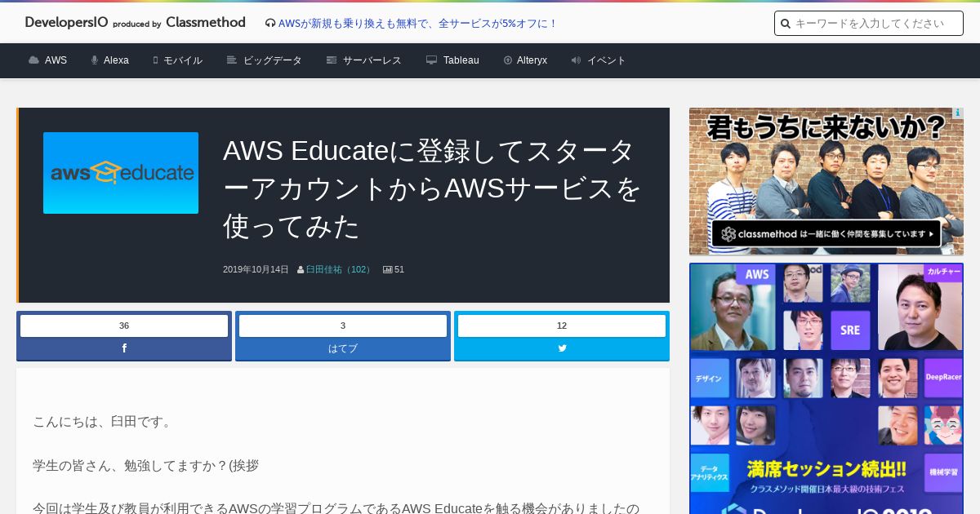Click the aws educate article thumbnail
The image size is (980, 514).
point(121,173)
